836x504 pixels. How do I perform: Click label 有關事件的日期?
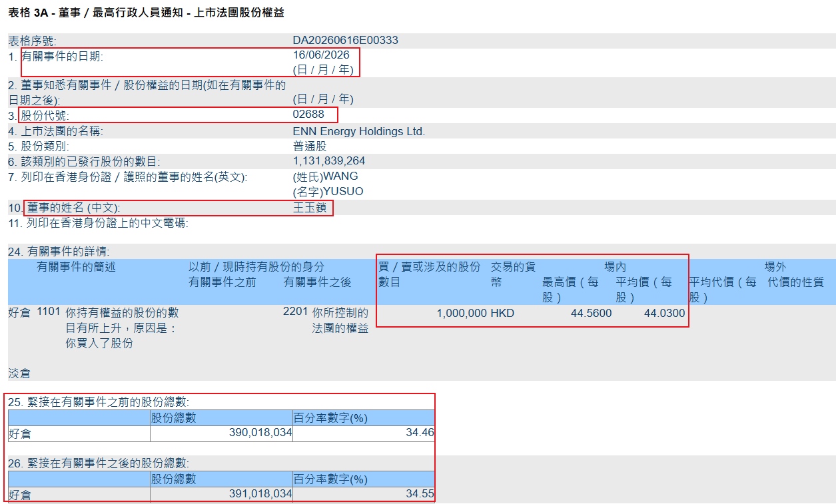(x=62, y=57)
